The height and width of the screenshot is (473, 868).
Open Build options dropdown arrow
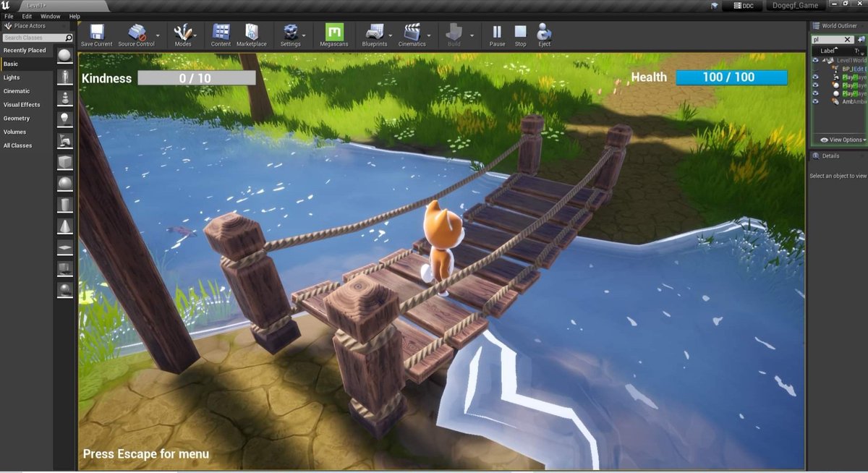coord(472,35)
